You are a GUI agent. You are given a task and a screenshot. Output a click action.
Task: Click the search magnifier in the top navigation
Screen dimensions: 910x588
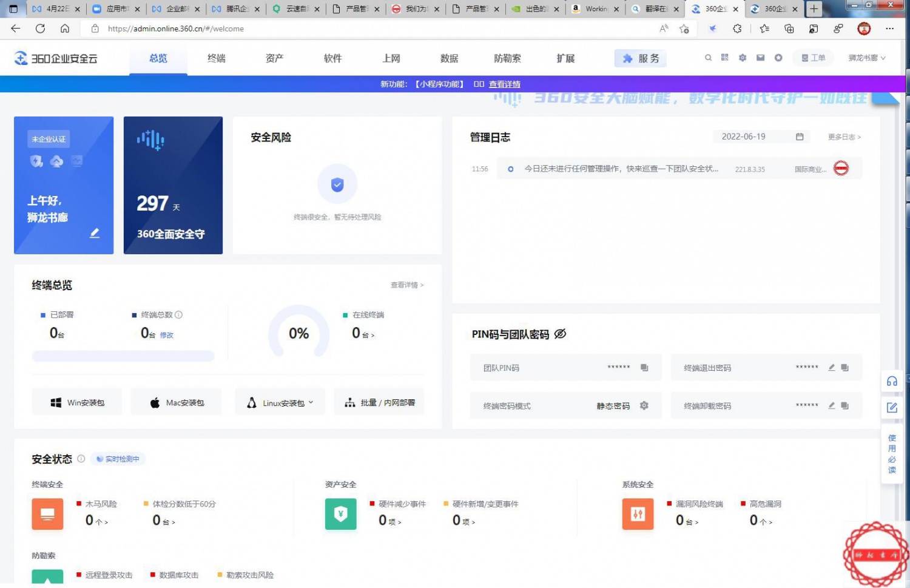pyautogui.click(x=708, y=58)
